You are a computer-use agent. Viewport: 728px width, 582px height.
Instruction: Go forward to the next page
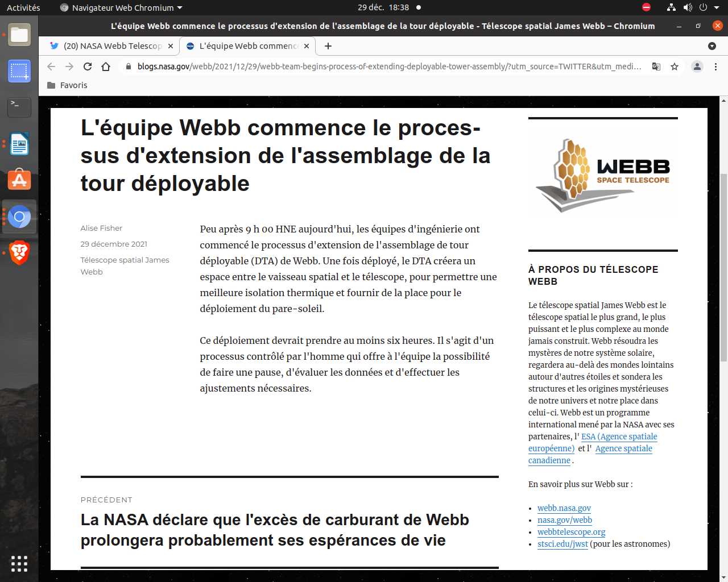69,66
